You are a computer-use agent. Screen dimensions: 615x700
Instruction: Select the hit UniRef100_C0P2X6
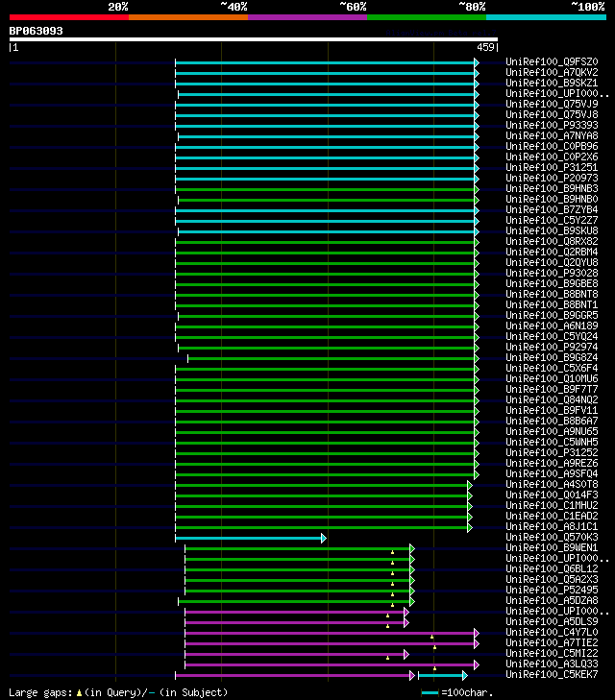tap(552, 157)
